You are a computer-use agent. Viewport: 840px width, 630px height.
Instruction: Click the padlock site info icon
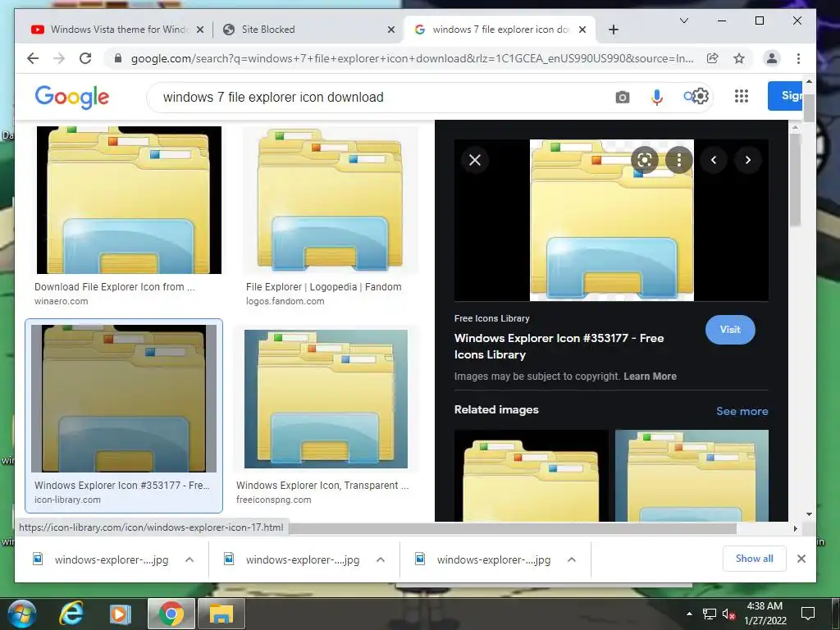coord(118,58)
